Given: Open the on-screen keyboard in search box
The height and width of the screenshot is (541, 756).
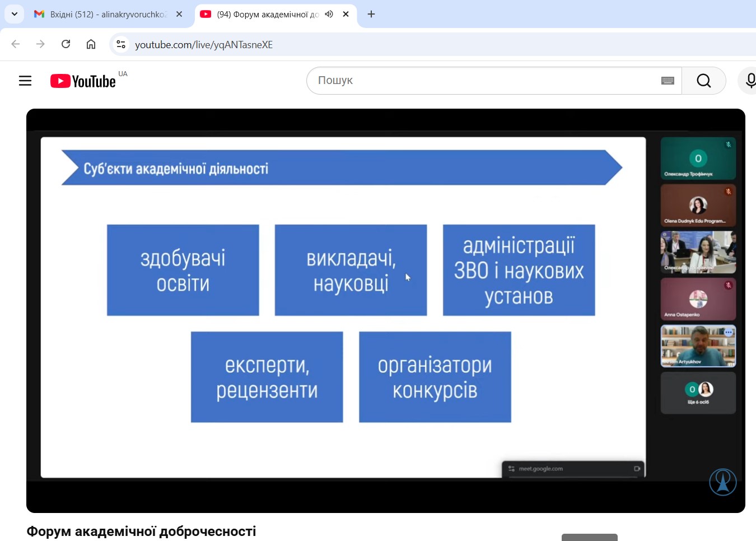Looking at the screenshot, I should click(668, 81).
